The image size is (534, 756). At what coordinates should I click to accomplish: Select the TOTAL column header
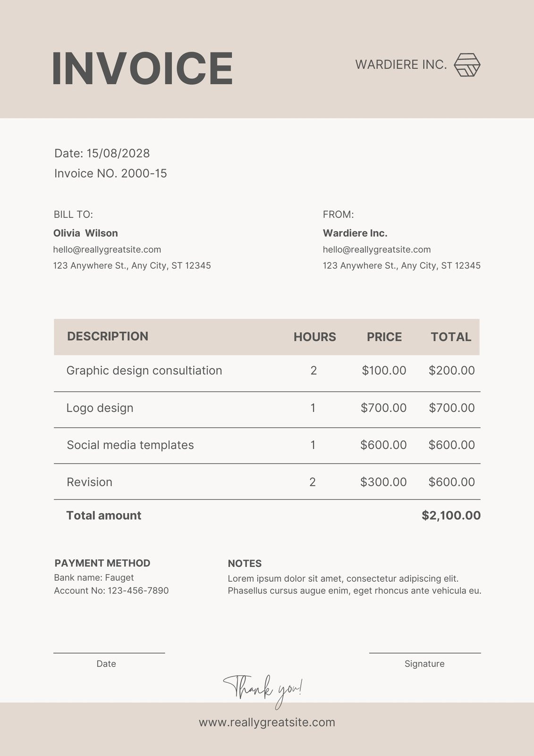pos(451,337)
